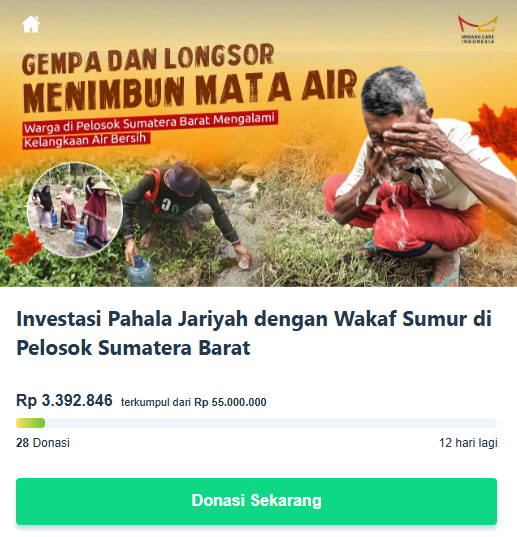View the 28 Donasi donor count
Screen dimensions: 517x537
pyautogui.click(x=43, y=443)
